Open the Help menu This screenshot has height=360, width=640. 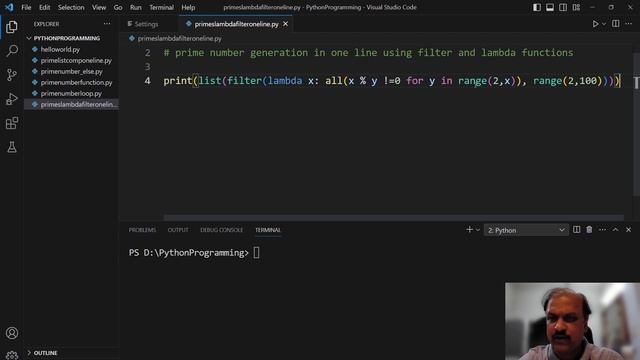[x=188, y=7]
